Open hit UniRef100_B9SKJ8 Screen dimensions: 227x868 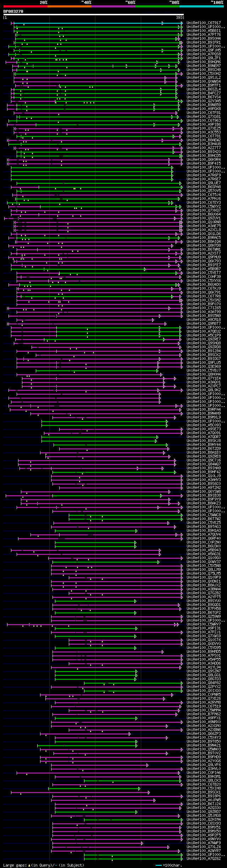click(204, 441)
